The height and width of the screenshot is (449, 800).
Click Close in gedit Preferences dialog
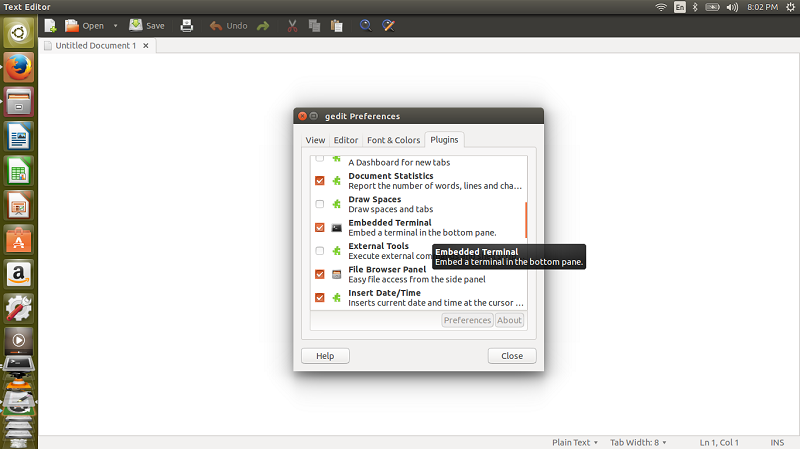(512, 356)
